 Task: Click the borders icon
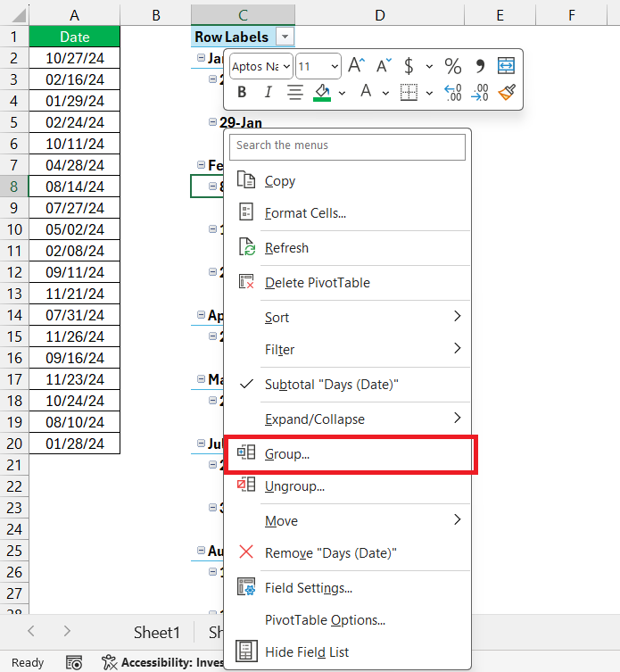click(x=409, y=92)
